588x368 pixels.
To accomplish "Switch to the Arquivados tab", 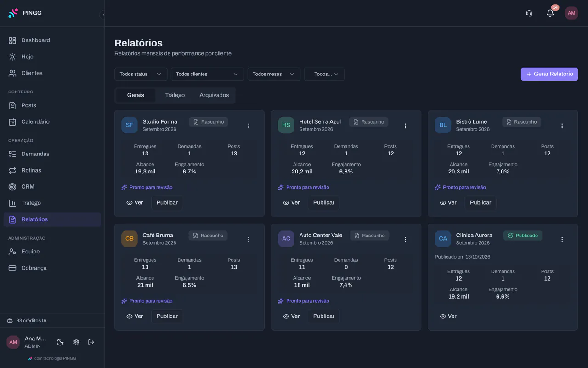I will tap(214, 95).
